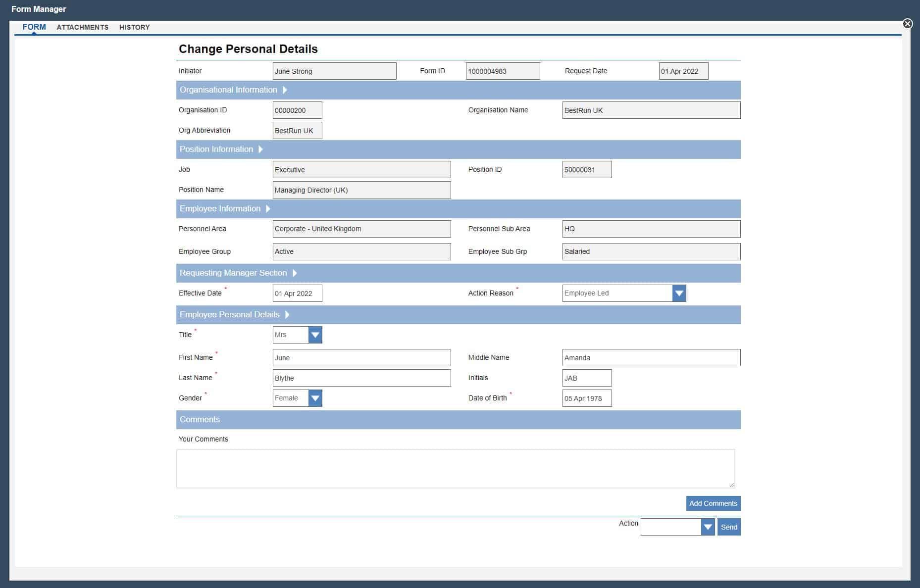
Task: Open the Action Reason dropdown
Action: tap(679, 294)
